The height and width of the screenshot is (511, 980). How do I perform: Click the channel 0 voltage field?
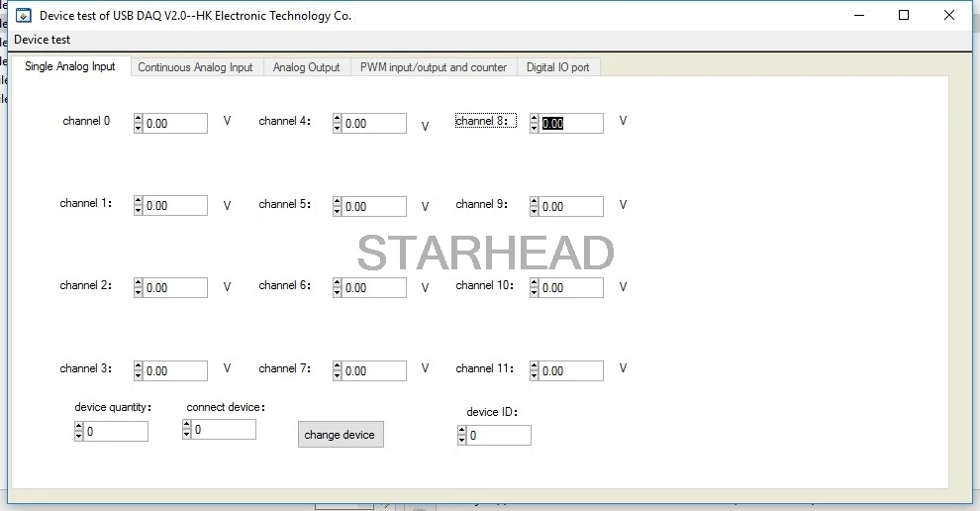[x=175, y=123]
